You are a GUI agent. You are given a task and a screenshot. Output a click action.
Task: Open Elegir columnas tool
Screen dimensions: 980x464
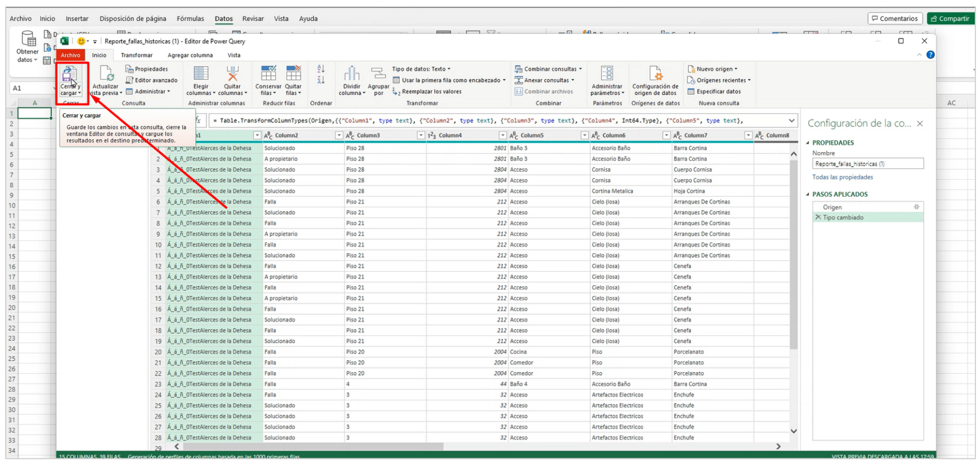pos(201,74)
